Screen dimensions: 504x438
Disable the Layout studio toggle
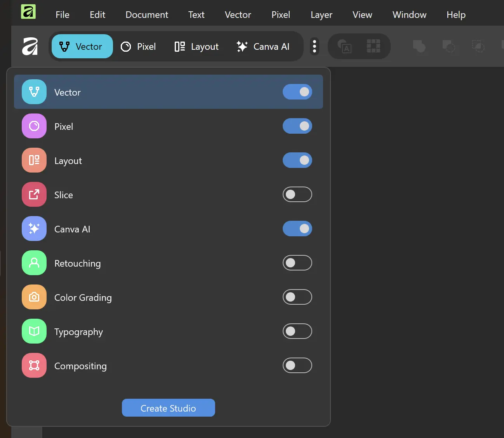(x=297, y=160)
